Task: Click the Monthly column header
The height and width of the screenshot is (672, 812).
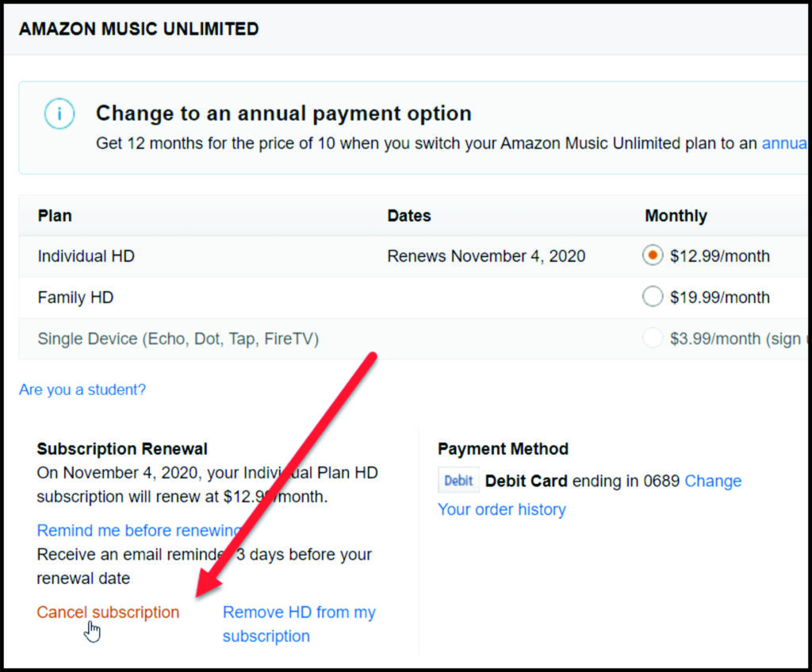Action: click(676, 215)
